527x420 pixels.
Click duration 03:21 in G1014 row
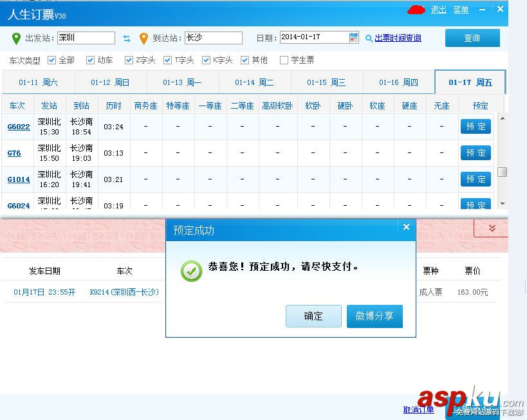114,179
